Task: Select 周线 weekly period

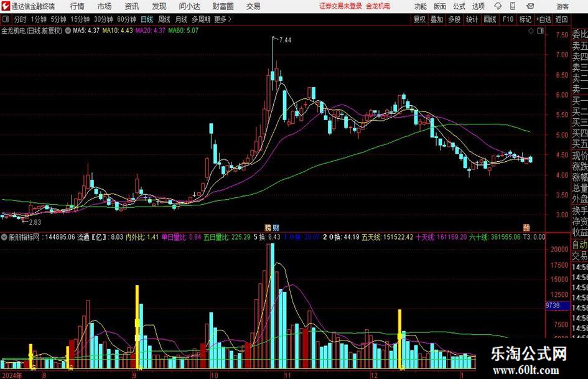Action: [164, 19]
